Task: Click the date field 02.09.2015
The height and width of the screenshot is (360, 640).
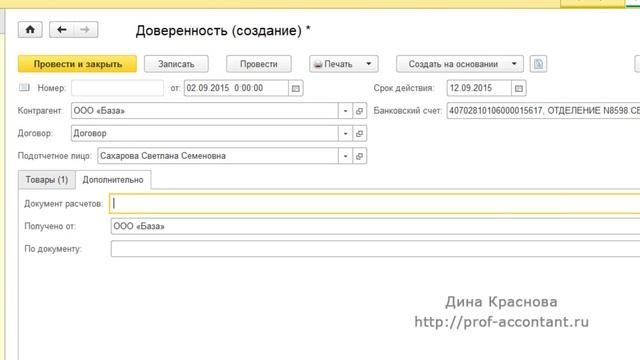Action: coord(236,88)
